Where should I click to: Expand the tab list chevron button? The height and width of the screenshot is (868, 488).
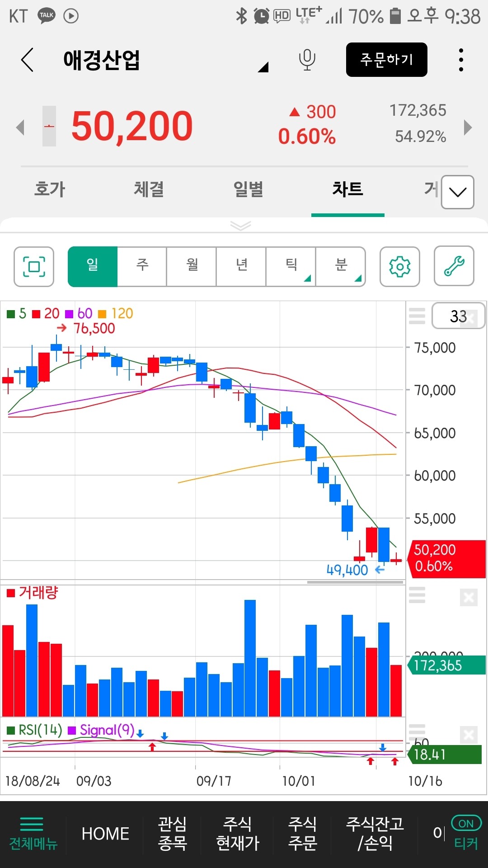pyautogui.click(x=457, y=192)
